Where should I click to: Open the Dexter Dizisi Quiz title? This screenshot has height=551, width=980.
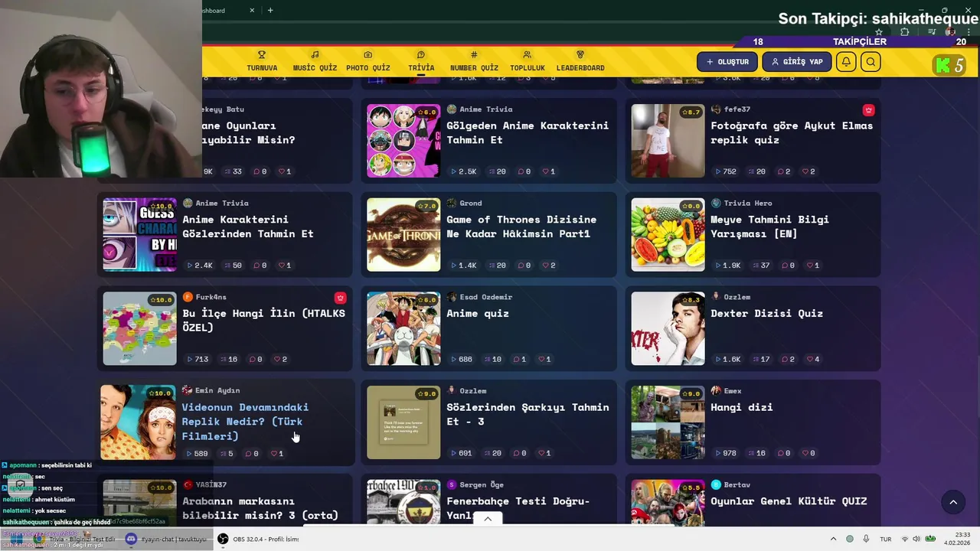(x=766, y=313)
